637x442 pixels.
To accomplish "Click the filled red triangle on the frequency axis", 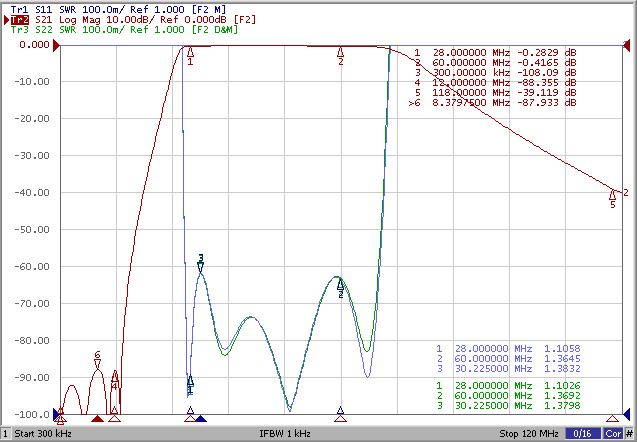I will pos(97,418).
